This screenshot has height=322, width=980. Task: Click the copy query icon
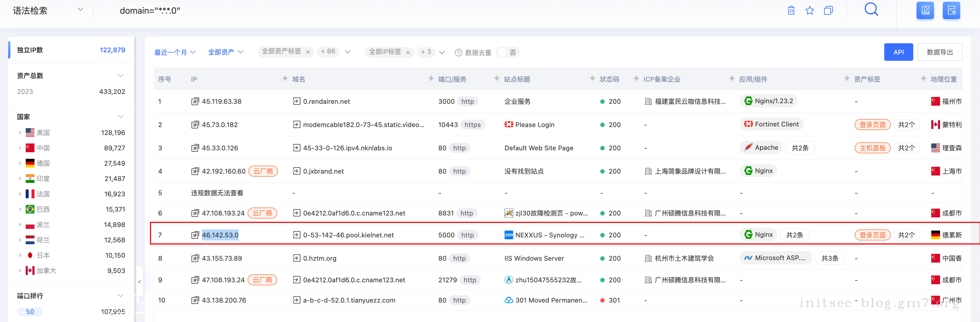828,10
